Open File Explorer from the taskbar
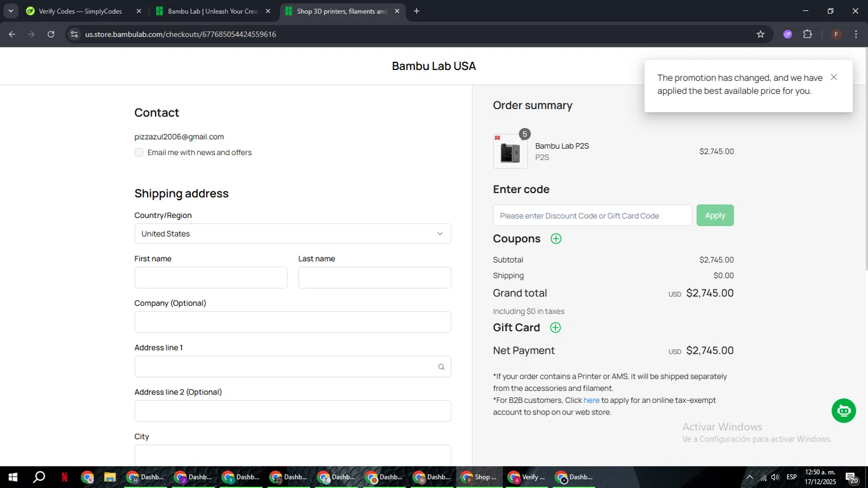868x488 pixels. pyautogui.click(x=110, y=477)
